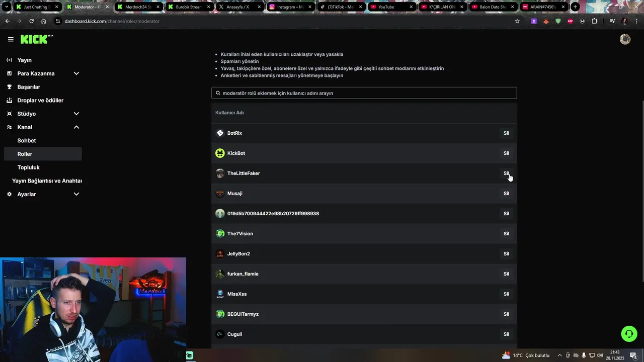Click the Kullanıcı Adı column header

[229, 113]
